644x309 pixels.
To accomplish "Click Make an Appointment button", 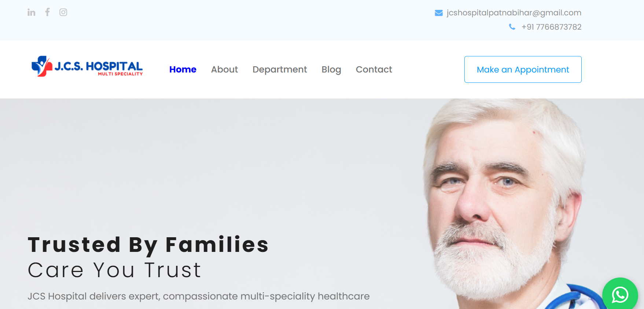I will point(523,70).
